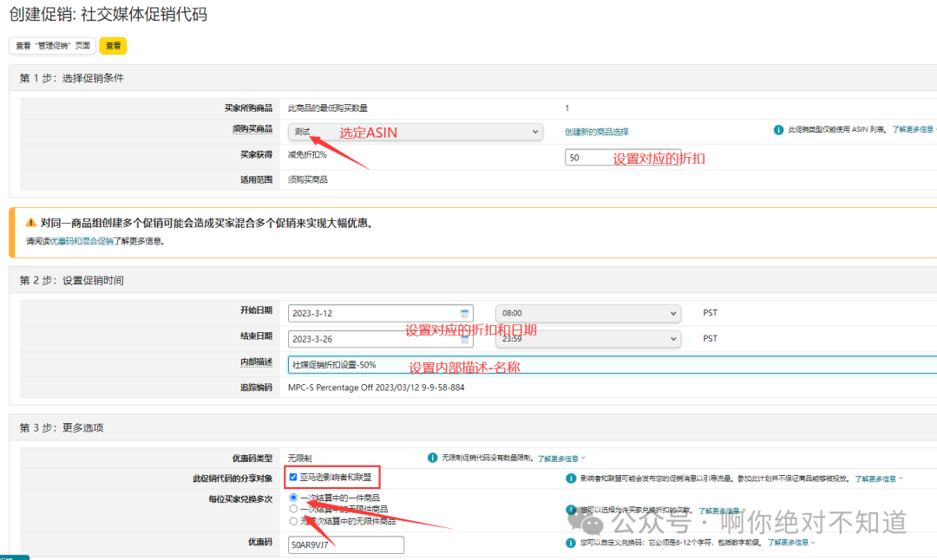The image size is (937, 560).
Task: Click the yellow 查看 button
Action: (113, 46)
